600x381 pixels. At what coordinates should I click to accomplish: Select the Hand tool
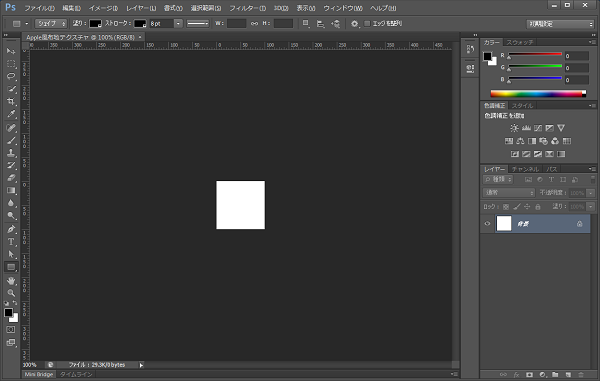point(11,281)
